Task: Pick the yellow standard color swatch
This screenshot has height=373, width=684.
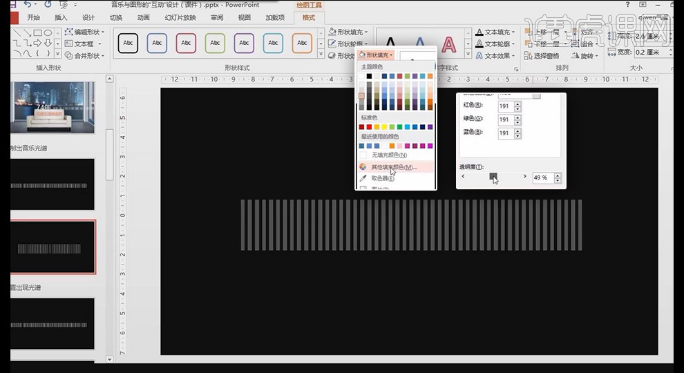Action: (384, 127)
